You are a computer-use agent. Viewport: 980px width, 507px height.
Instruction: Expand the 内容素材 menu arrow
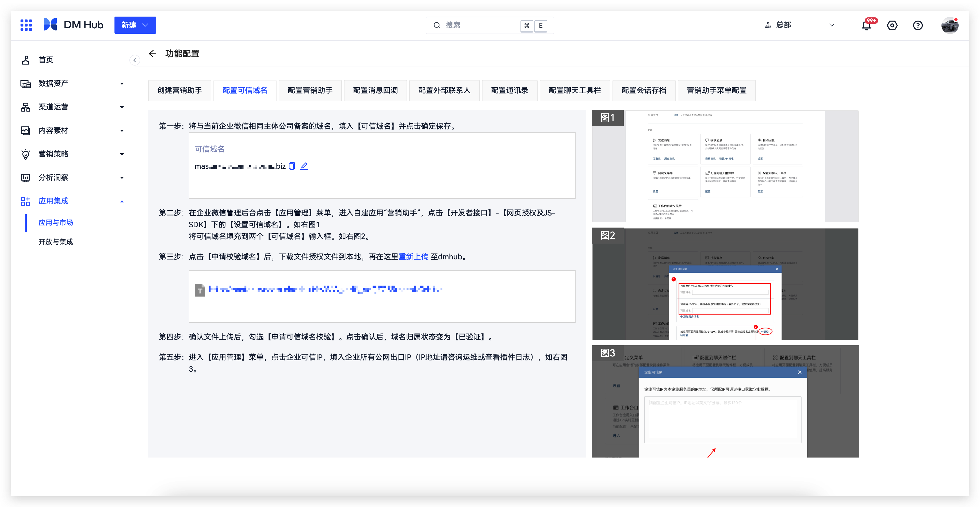(x=122, y=131)
